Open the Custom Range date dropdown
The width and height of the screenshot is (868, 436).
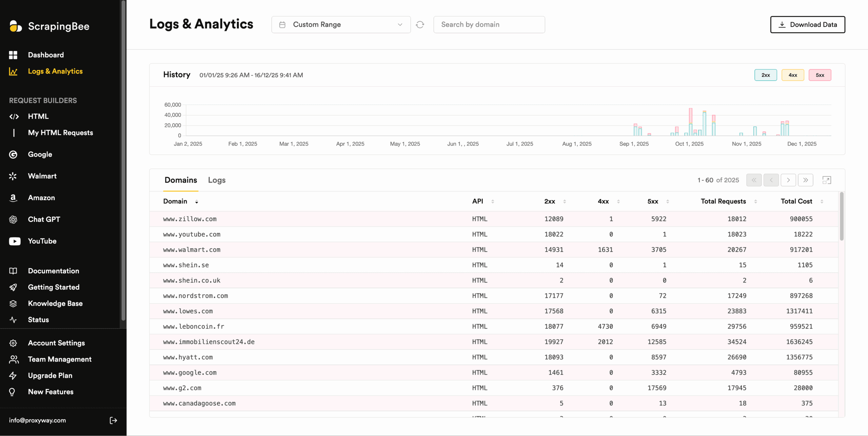tap(341, 25)
